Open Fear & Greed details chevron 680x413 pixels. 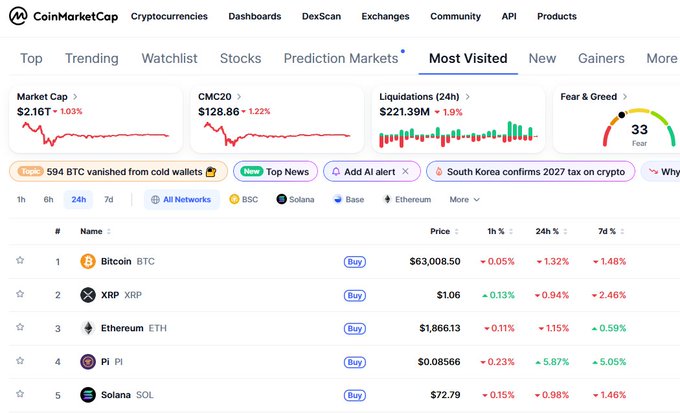[x=625, y=97]
